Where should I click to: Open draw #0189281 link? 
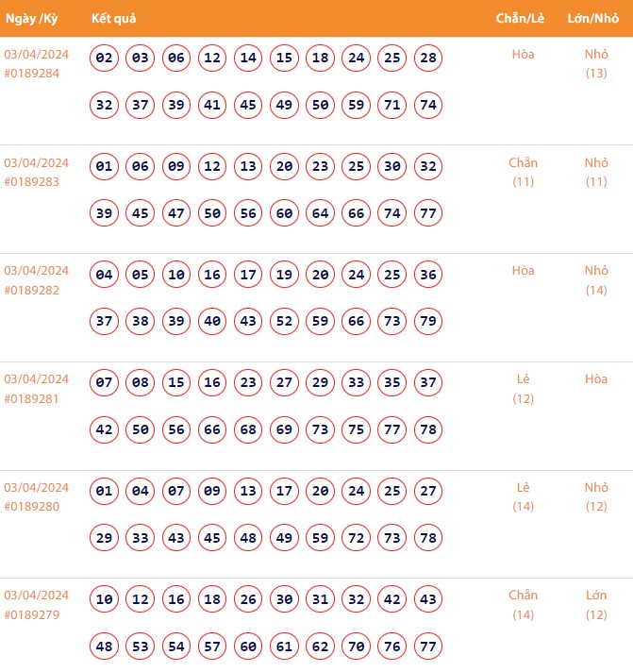(x=31, y=398)
